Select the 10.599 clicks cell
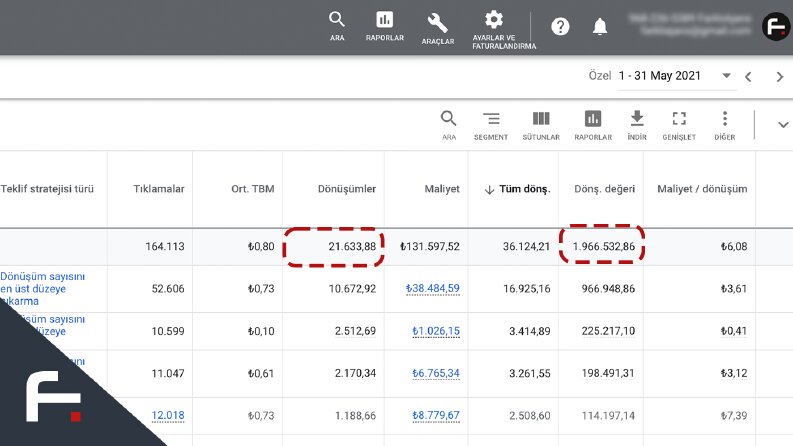The image size is (793, 446). 168,331
